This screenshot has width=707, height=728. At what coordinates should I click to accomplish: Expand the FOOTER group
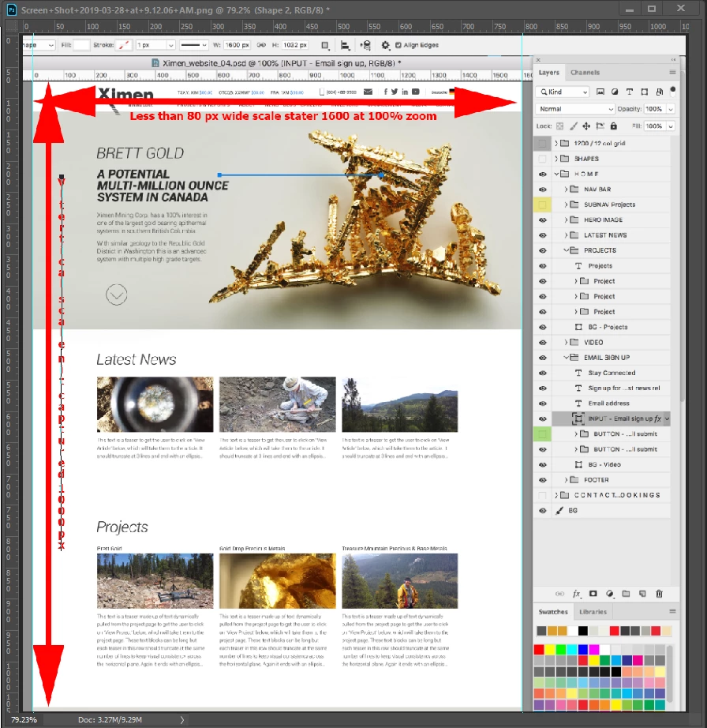pos(566,479)
